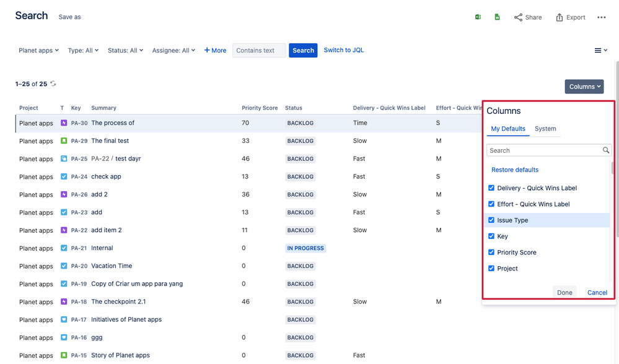Image resolution: width=619 pixels, height=364 pixels.
Task: Click Save as link
Action: (69, 17)
